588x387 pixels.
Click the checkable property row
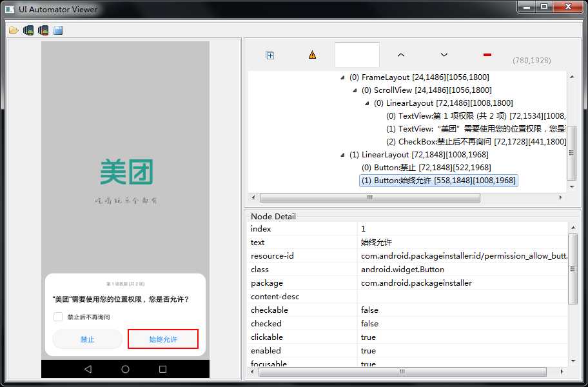[x=408, y=310]
